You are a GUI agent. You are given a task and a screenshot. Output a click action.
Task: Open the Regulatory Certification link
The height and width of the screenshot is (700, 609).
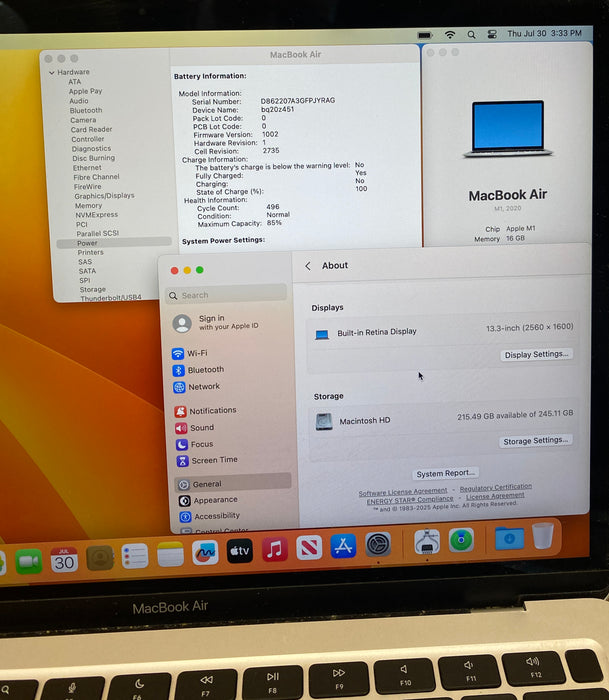point(496,487)
